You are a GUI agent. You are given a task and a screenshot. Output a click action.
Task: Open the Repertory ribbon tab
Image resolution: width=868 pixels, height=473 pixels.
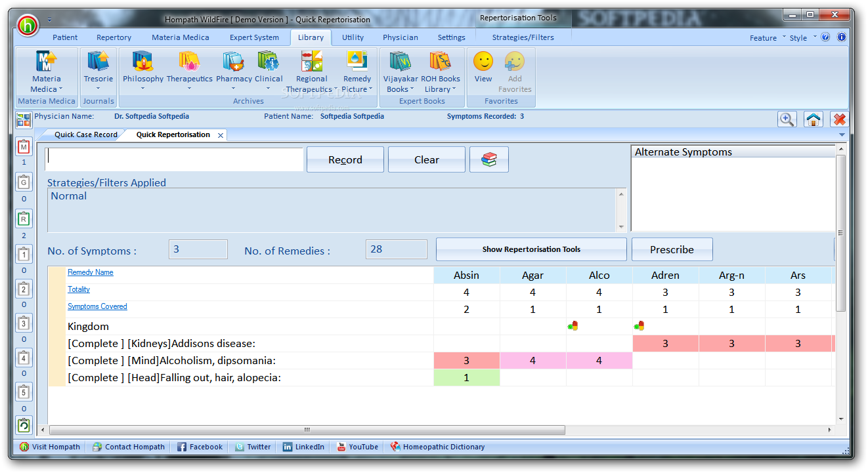(114, 37)
